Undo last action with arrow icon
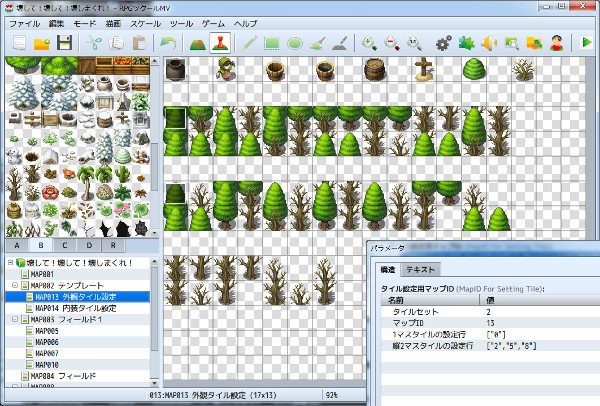The image size is (600, 406). coord(168,43)
